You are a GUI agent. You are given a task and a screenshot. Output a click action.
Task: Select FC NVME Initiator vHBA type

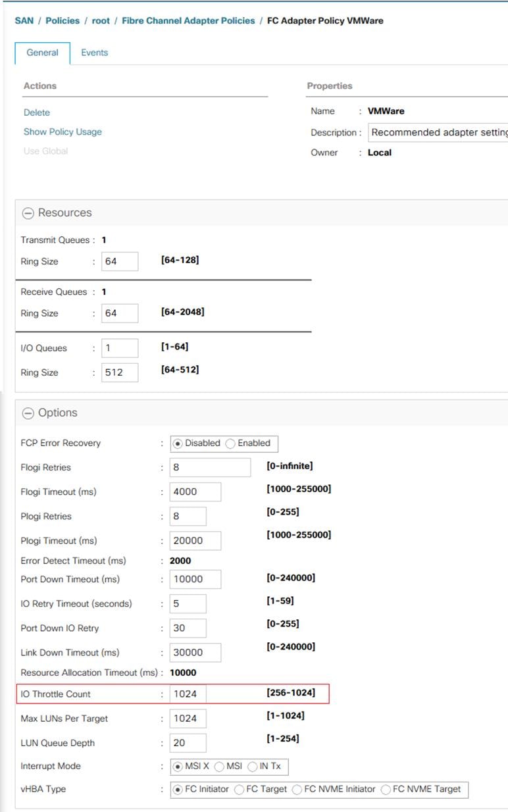[297, 790]
